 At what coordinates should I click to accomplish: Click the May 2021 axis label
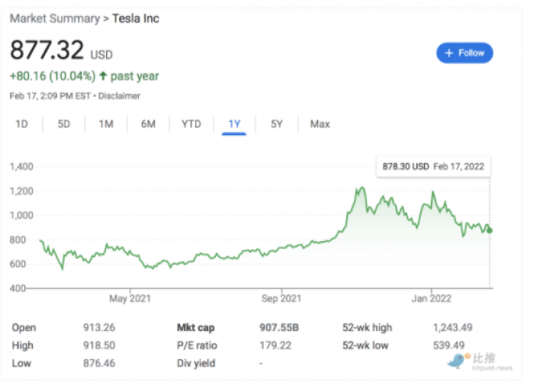[130, 299]
